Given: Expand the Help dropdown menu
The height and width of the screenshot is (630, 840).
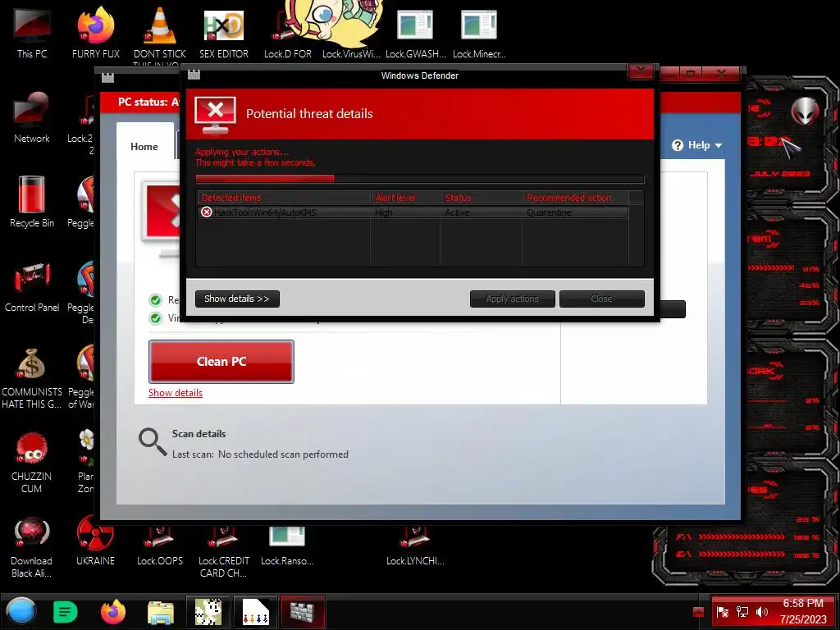Looking at the screenshot, I should 697,145.
